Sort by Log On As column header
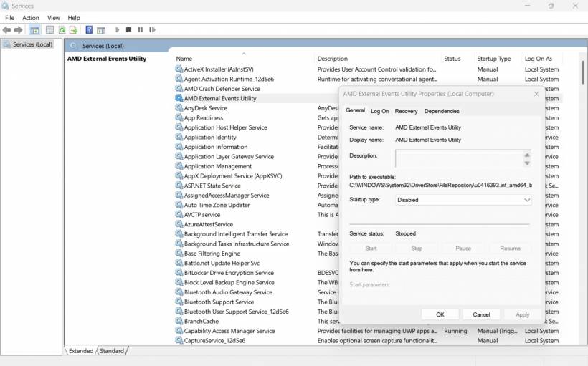This screenshot has height=366, width=588. tap(542, 59)
